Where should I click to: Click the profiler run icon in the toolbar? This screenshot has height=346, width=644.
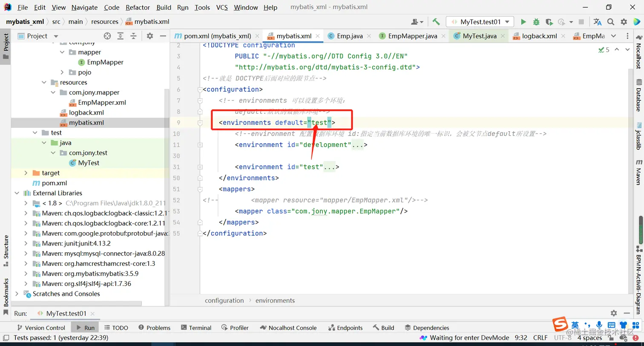point(562,22)
